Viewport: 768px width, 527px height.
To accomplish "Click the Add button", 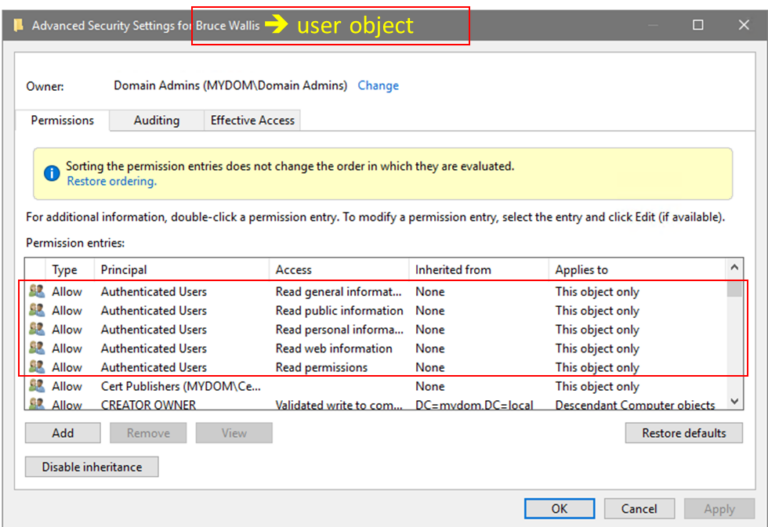I will 63,433.
